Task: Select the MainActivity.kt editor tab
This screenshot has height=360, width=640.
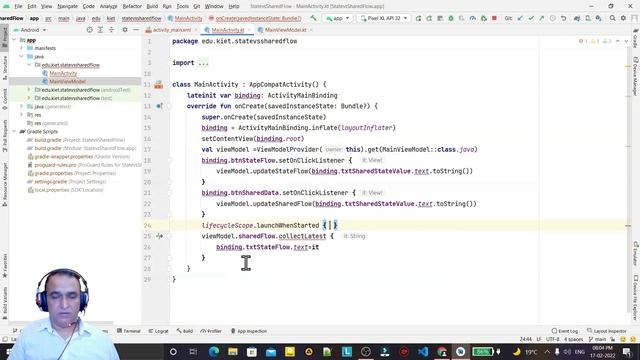Action: (x=227, y=30)
